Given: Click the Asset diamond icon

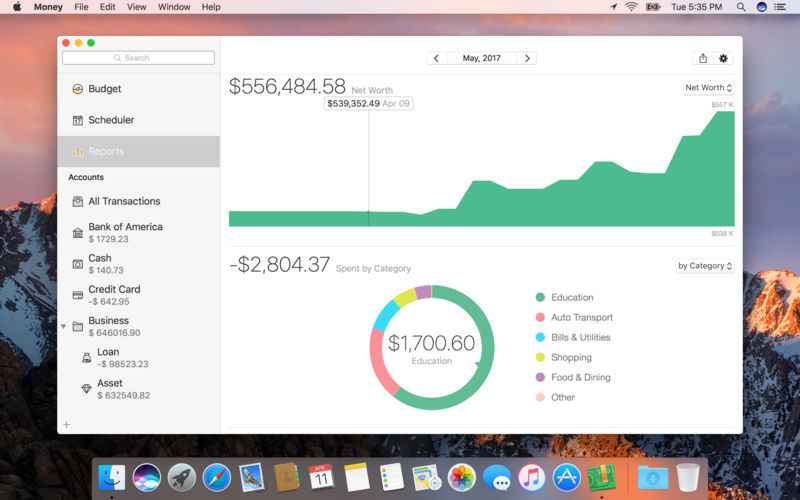Looking at the screenshot, I should tap(87, 389).
